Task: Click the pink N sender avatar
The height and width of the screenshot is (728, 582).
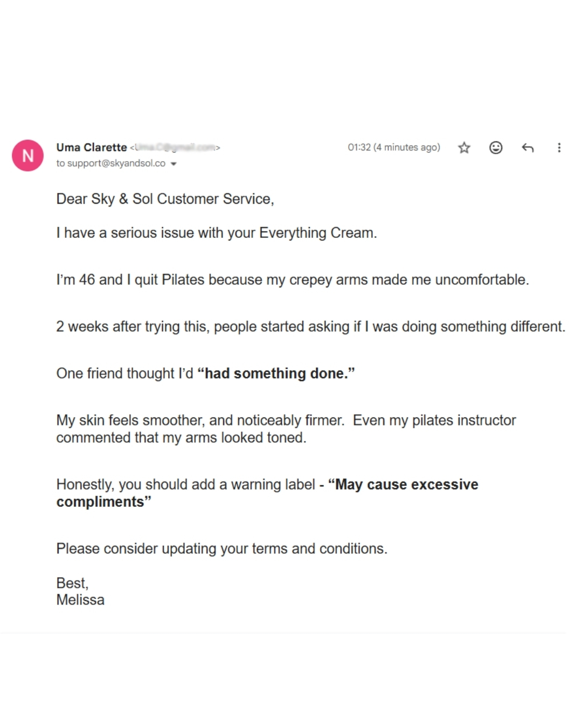Action: tap(28, 156)
